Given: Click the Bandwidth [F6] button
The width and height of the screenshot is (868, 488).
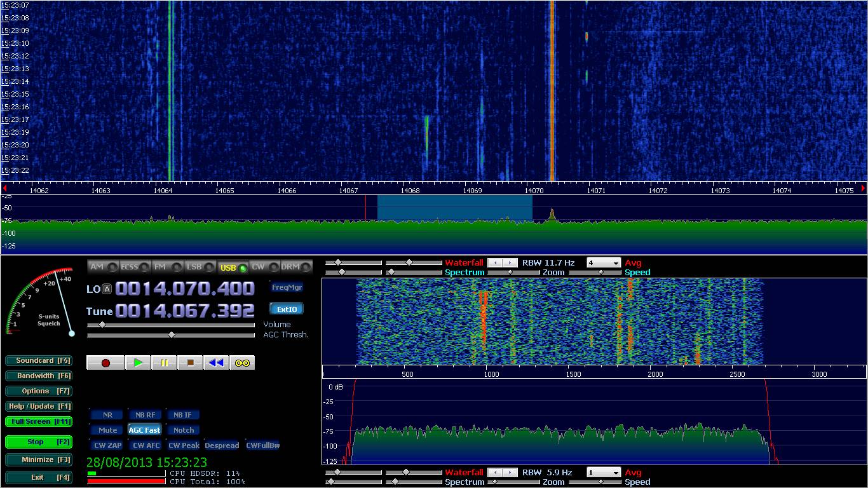Looking at the screenshot, I should [x=38, y=376].
